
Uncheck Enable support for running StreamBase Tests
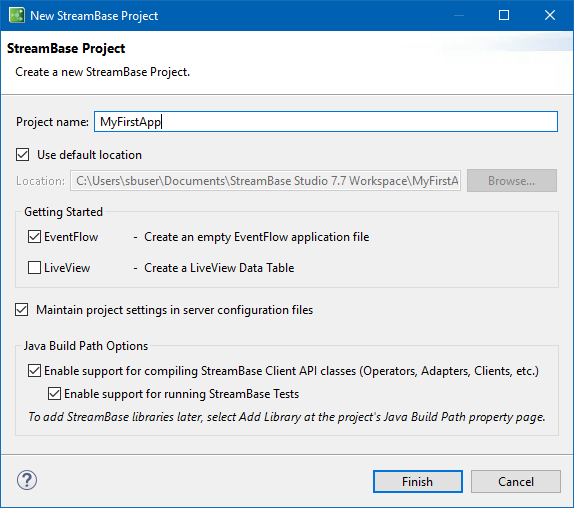[55, 394]
